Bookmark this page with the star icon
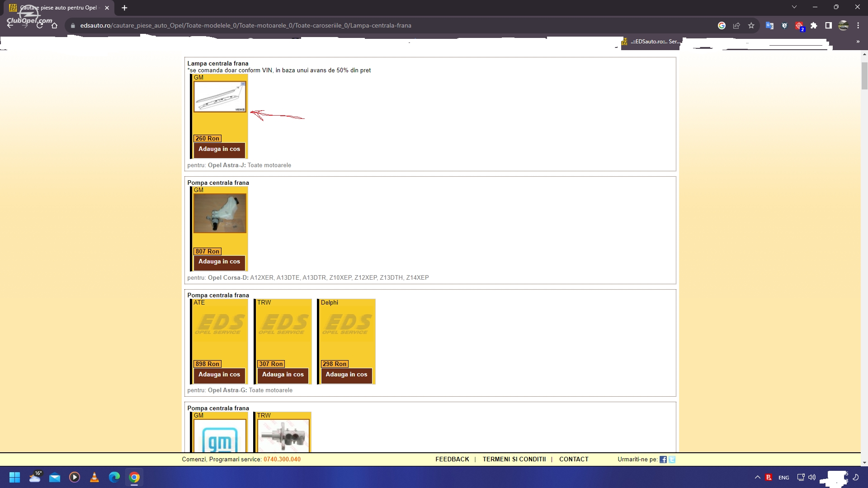Viewport: 868px width, 488px height. [x=751, y=26]
